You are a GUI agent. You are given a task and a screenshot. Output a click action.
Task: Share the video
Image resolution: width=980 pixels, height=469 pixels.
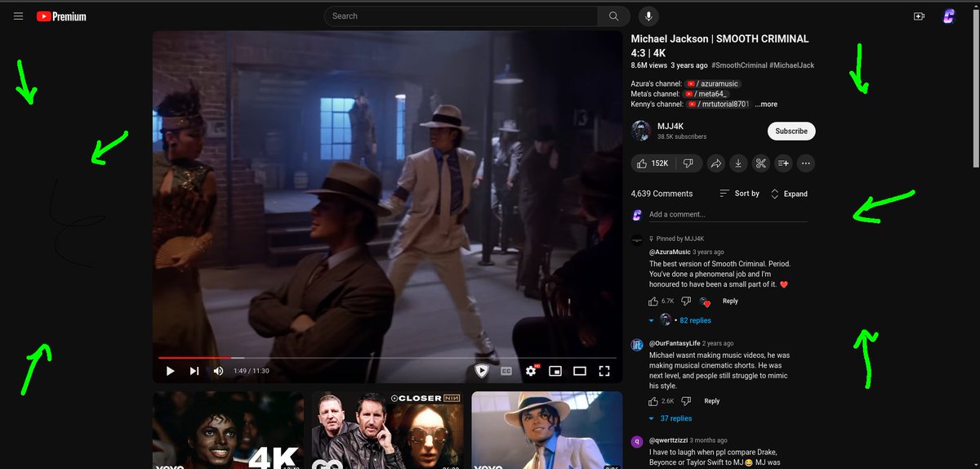(x=715, y=163)
